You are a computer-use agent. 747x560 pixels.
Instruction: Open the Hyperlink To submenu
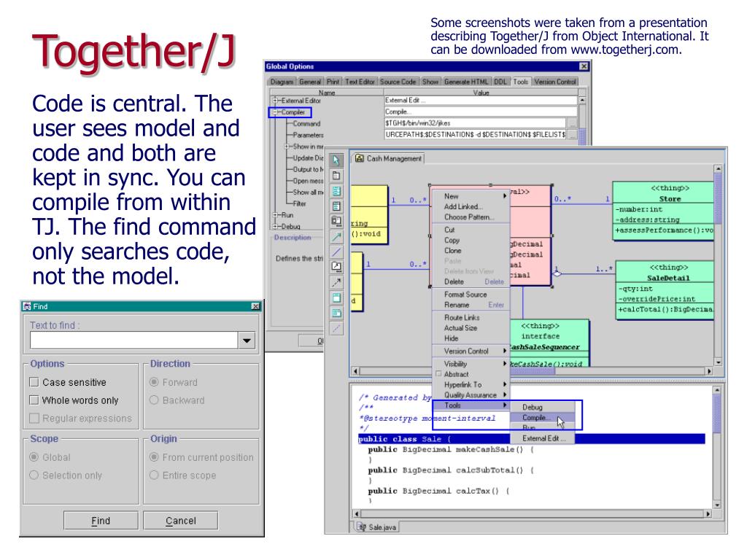pyautogui.click(x=471, y=384)
